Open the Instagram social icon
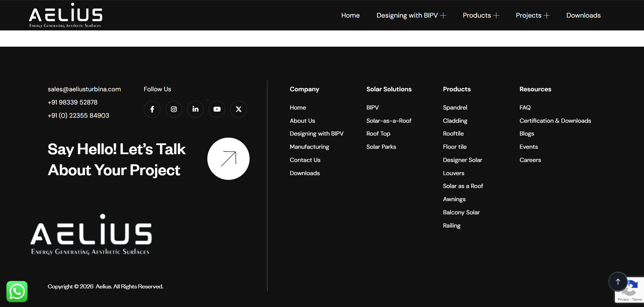 (174, 109)
